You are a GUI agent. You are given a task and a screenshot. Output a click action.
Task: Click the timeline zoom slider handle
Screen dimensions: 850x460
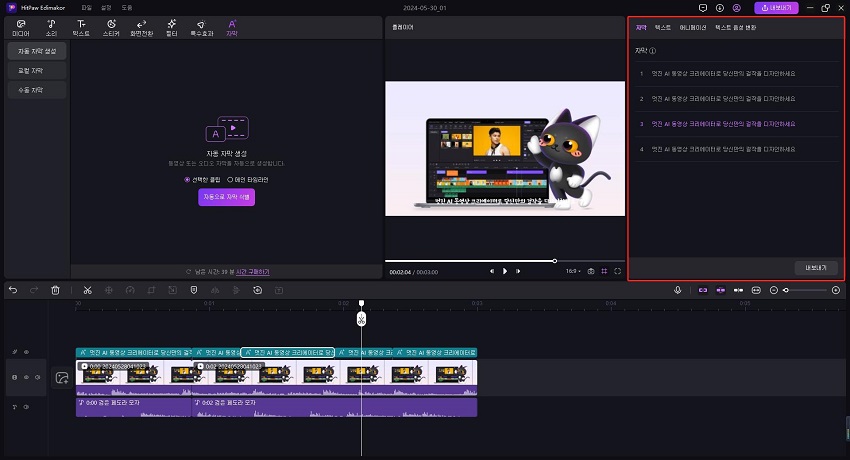coord(786,290)
